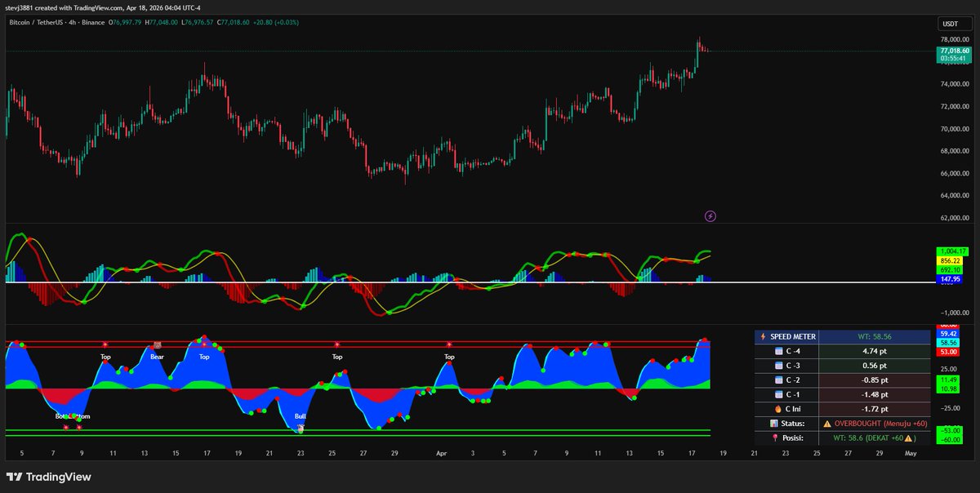Click the 4.74 pt value cell
The height and width of the screenshot is (493, 980).
point(874,351)
